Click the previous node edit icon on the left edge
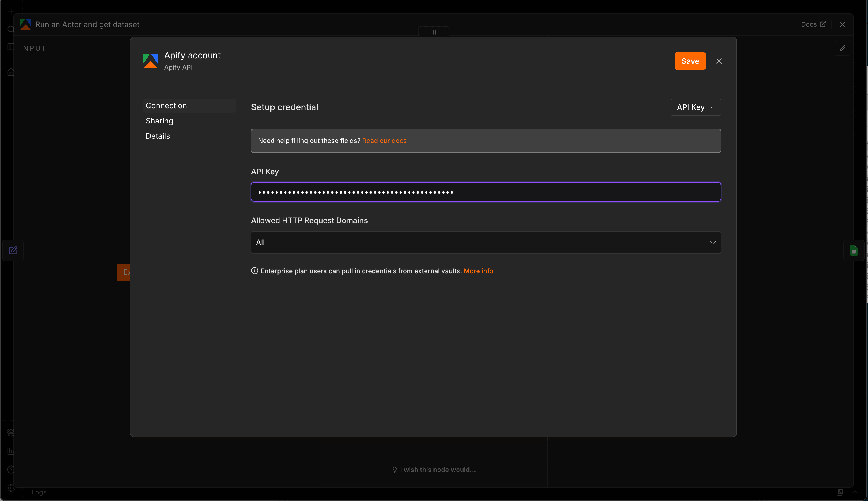868x501 pixels. point(13,250)
